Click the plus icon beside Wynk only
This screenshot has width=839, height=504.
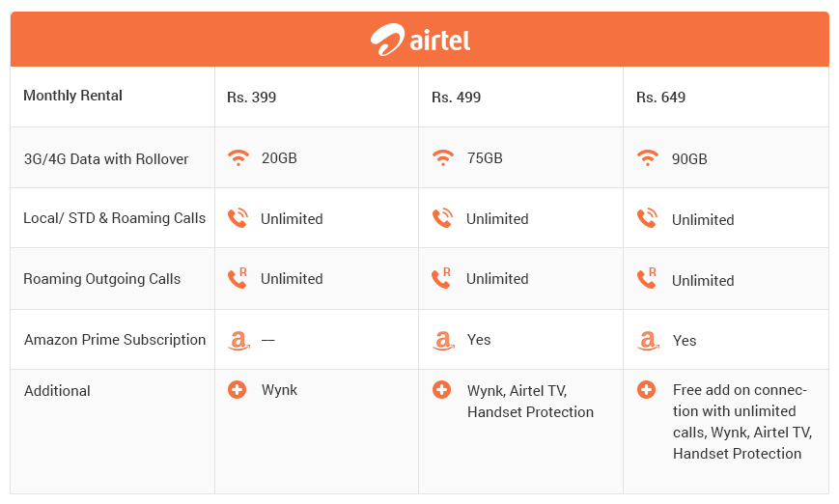(238, 389)
